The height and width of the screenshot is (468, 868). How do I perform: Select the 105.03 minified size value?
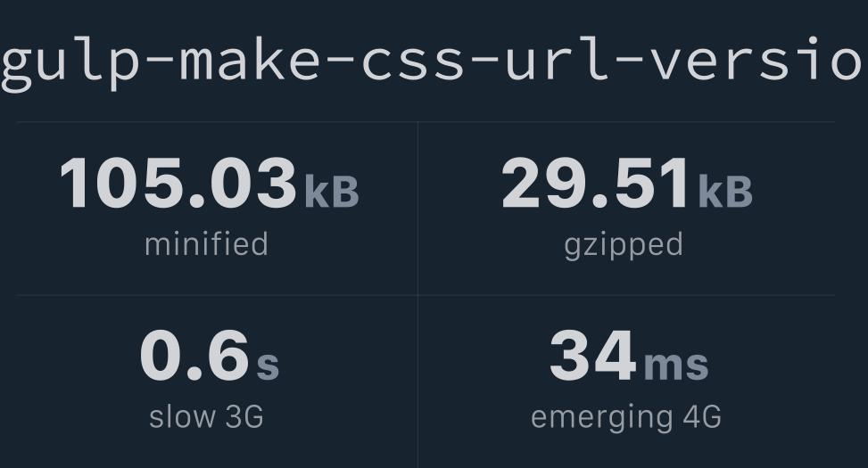178,183
